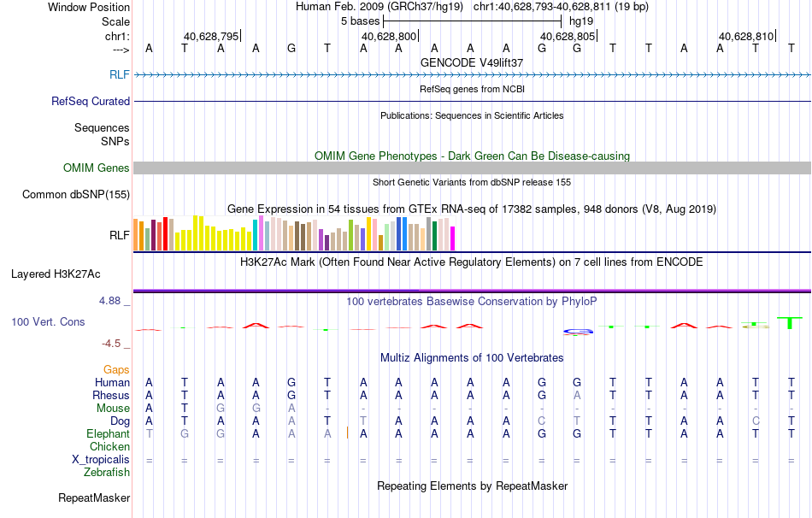The height and width of the screenshot is (518, 812).
Task: Select the Human species row label
Action: point(112,382)
